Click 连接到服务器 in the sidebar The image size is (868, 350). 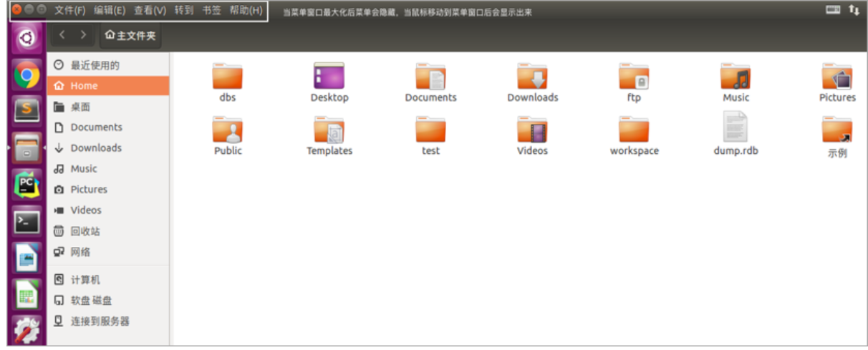coord(108,321)
